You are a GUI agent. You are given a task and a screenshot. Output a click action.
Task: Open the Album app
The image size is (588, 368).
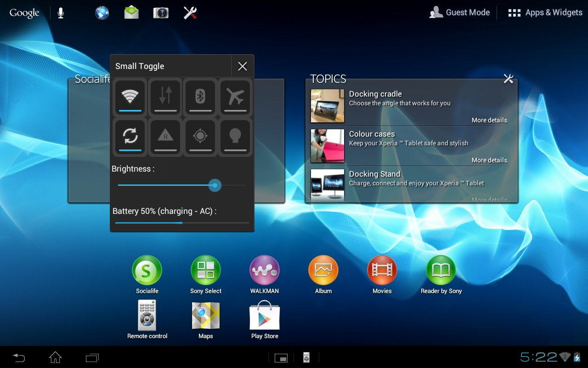click(x=323, y=270)
